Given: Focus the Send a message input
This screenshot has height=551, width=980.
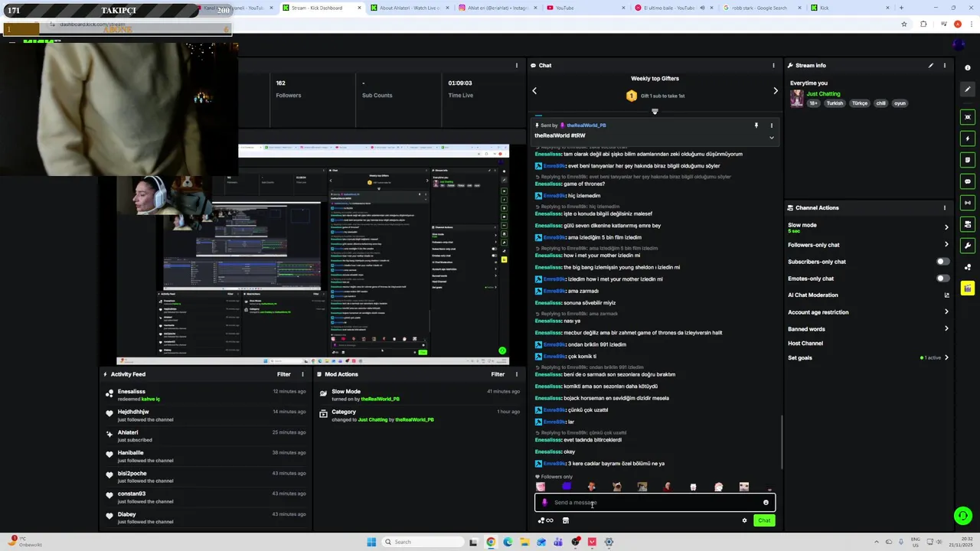Looking at the screenshot, I should click(x=655, y=503).
